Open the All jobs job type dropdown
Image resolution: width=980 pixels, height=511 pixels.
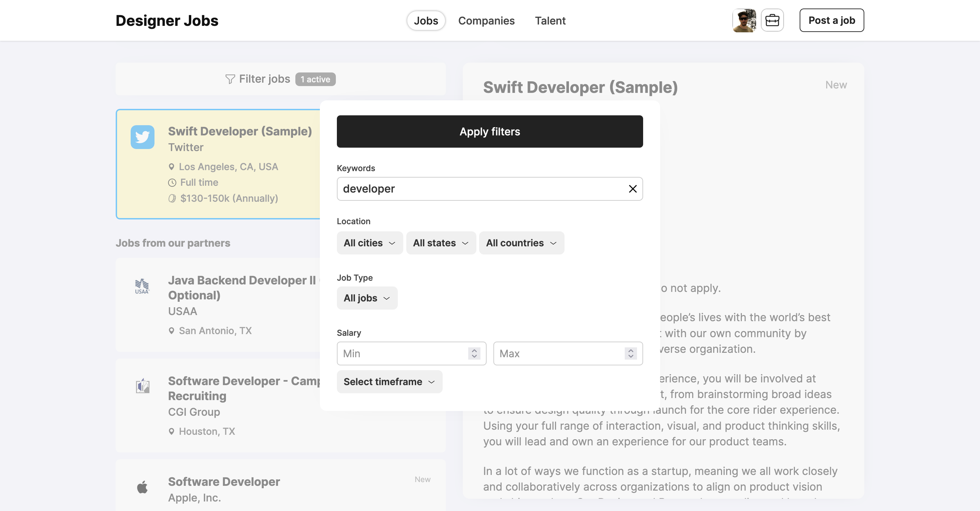pos(366,298)
